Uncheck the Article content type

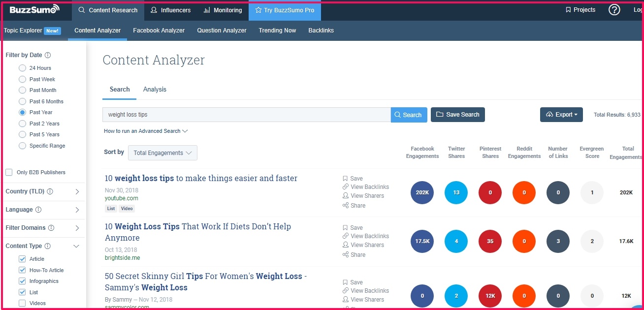point(22,259)
